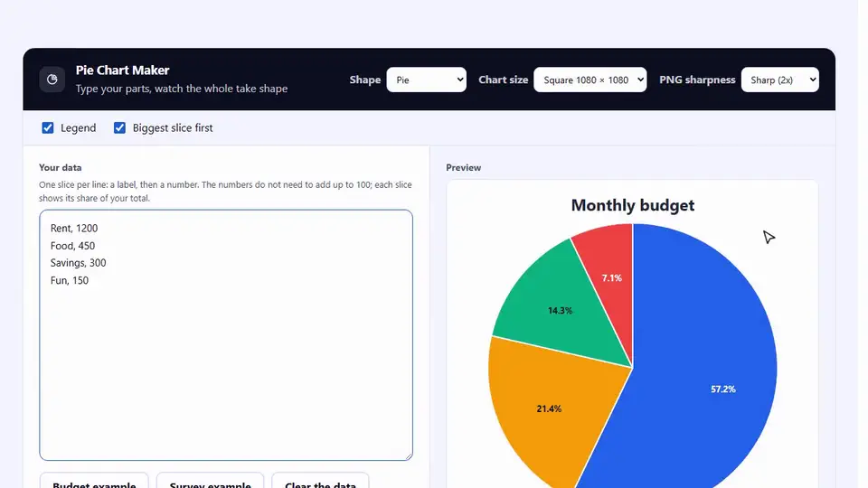Load the Survey example

point(211,481)
